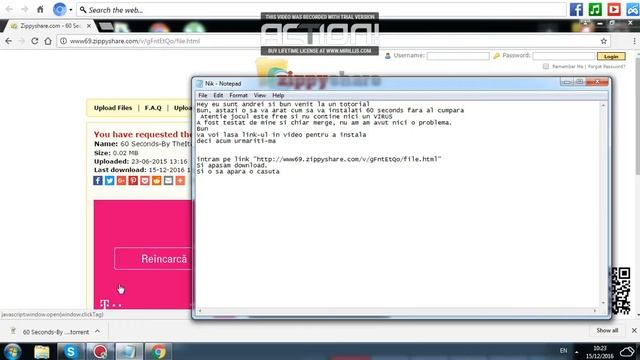Close the Chrome downloads bar
The height and width of the screenshot is (360, 640).
(634, 331)
